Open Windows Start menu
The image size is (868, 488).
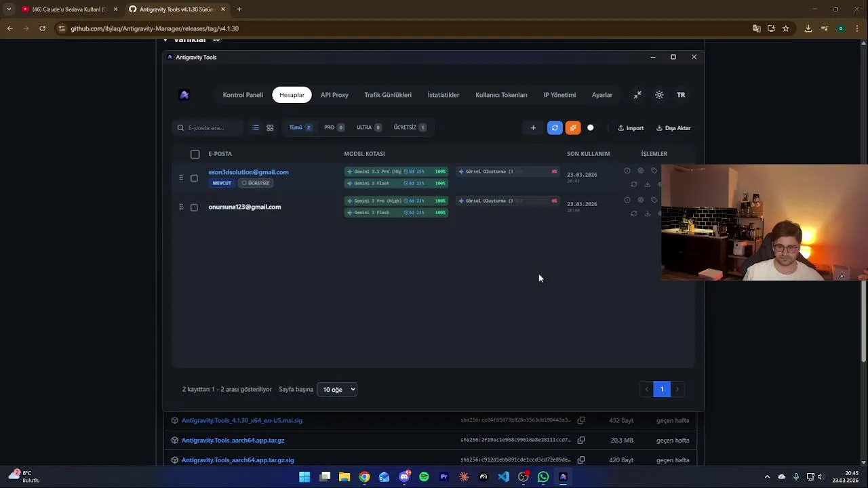click(304, 477)
